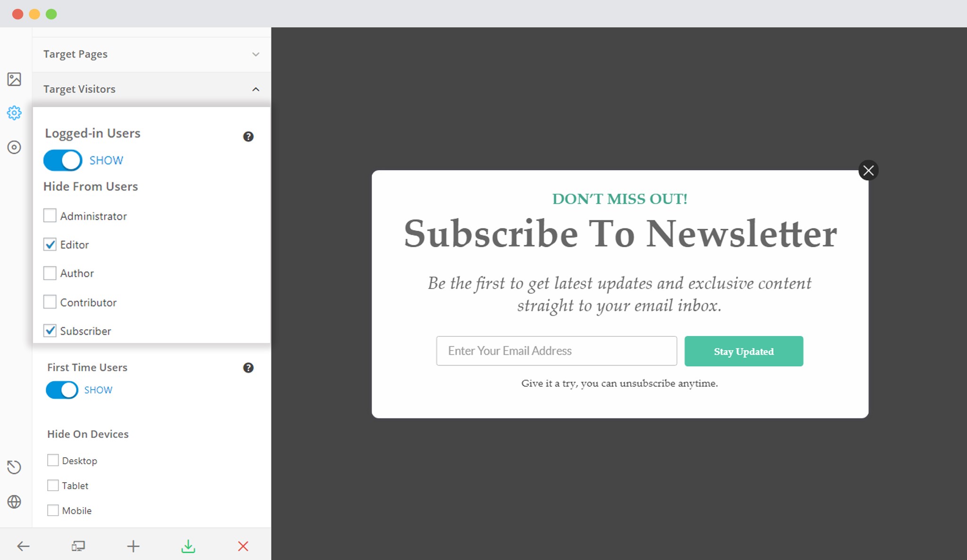Check the Author checkbox
Screen dimensions: 967x560
[x=50, y=273]
